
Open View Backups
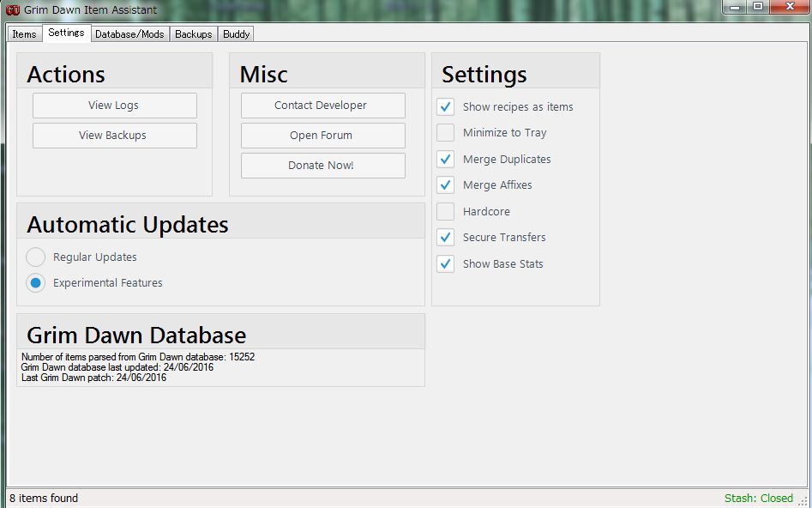pos(114,136)
